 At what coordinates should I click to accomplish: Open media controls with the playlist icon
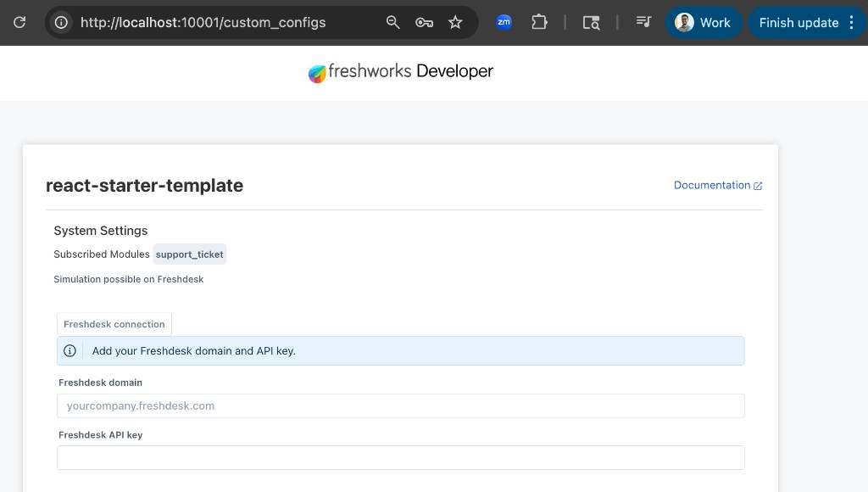click(643, 22)
